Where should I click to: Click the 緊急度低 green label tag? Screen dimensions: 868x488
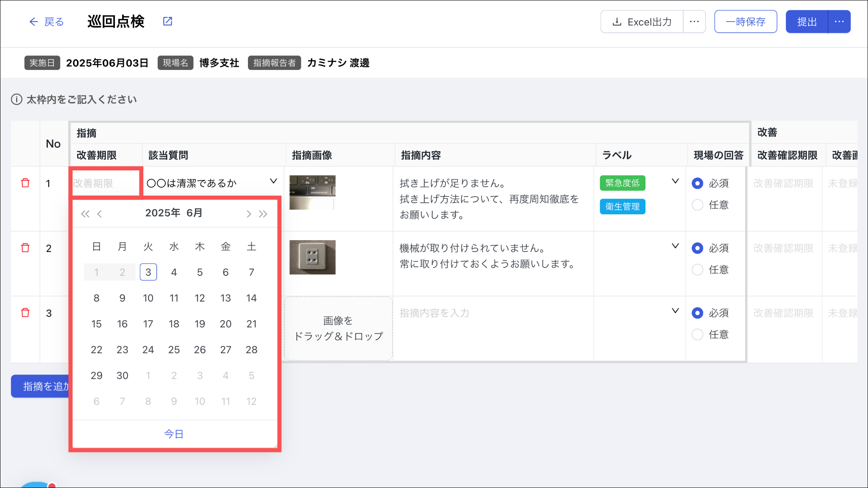tap(622, 183)
